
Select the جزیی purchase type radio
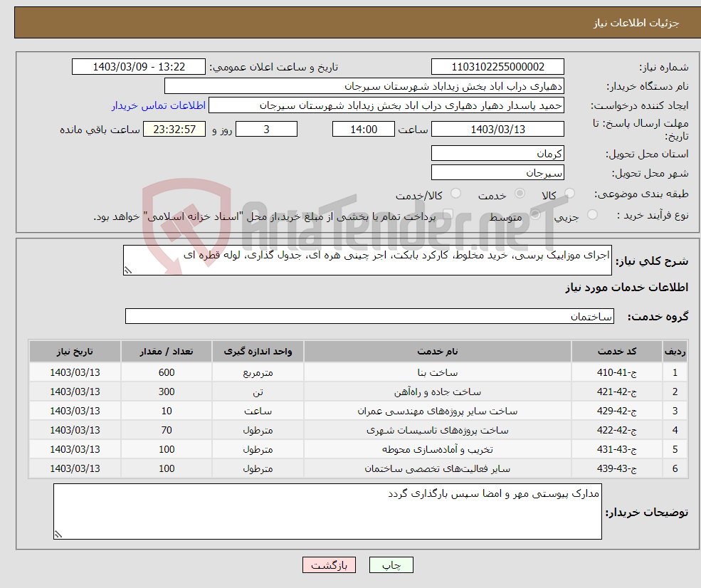(592, 215)
